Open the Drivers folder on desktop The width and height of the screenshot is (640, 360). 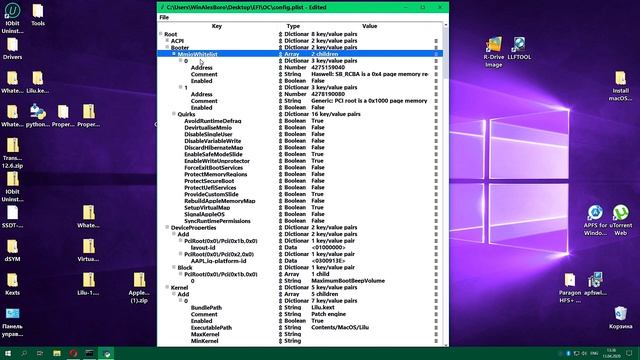click(x=12, y=49)
